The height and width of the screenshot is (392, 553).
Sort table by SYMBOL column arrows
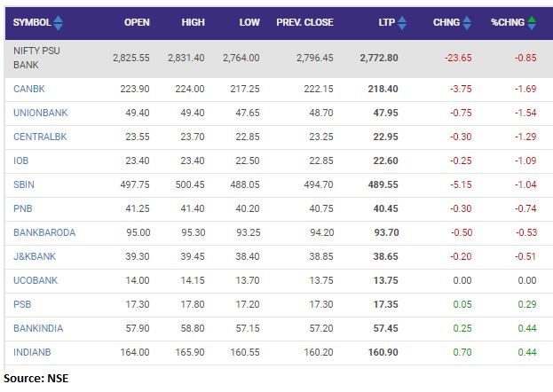(59, 22)
